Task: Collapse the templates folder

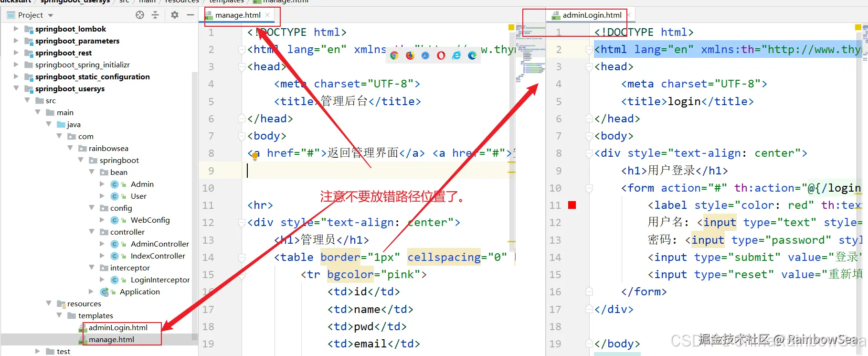Action: pyautogui.click(x=59, y=315)
